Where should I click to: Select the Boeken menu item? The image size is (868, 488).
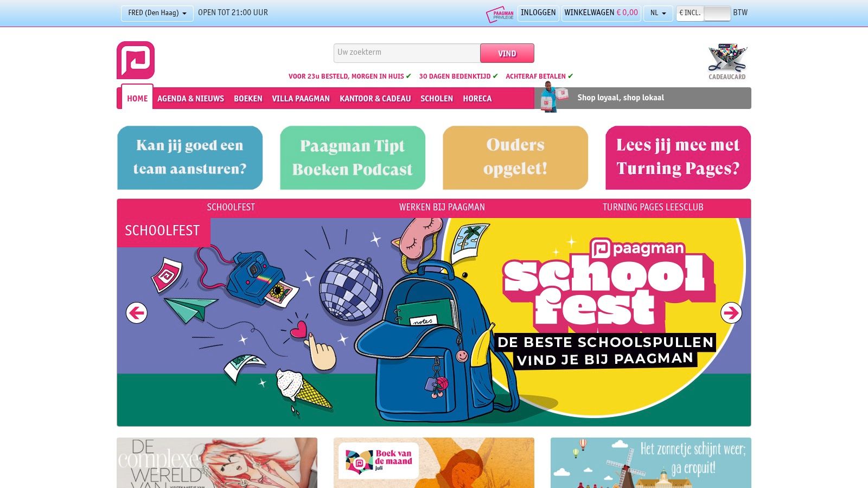(248, 99)
